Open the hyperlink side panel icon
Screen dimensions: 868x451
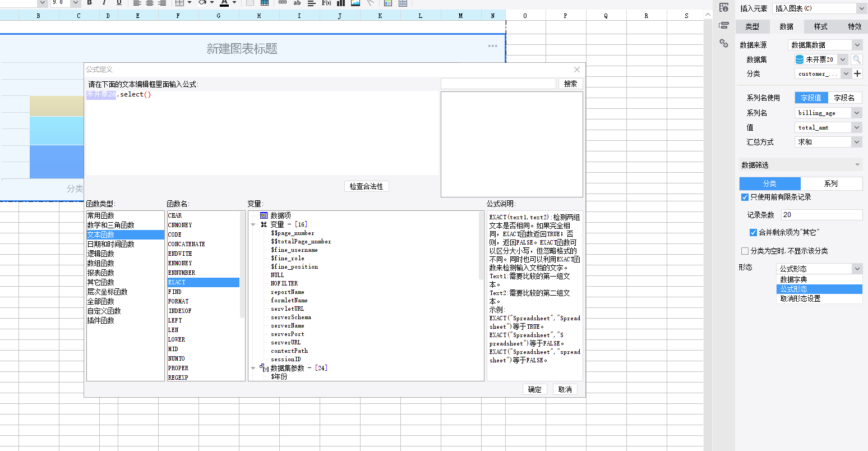(x=724, y=43)
